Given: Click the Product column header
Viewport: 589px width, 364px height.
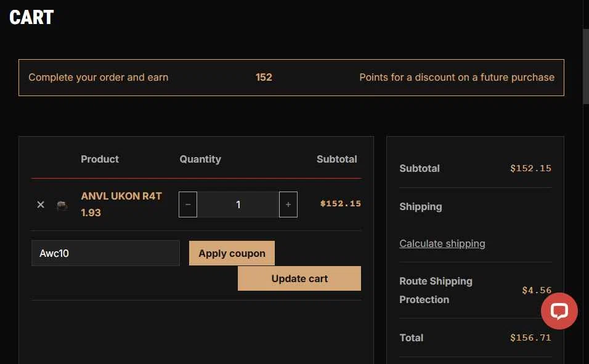Looking at the screenshot, I should (100, 160).
